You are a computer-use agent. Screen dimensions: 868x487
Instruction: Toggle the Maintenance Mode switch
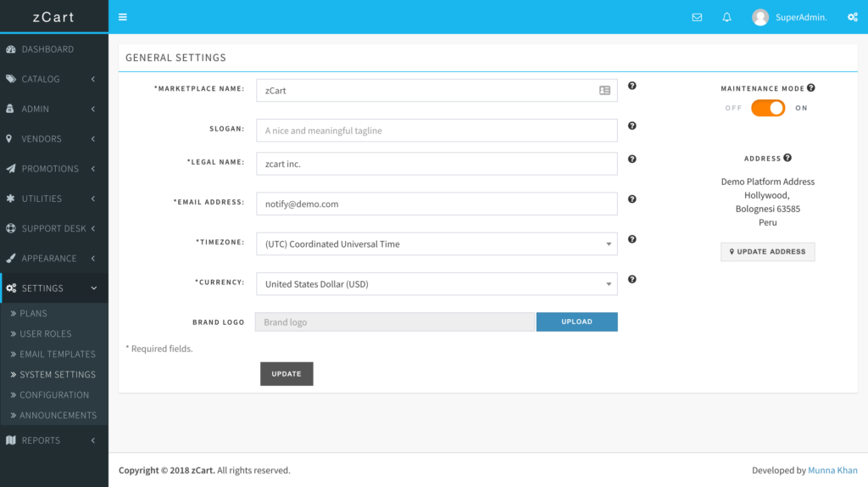point(768,108)
